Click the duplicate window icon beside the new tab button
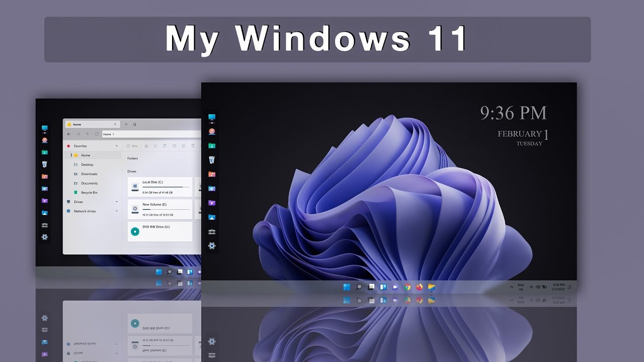 (x=135, y=124)
